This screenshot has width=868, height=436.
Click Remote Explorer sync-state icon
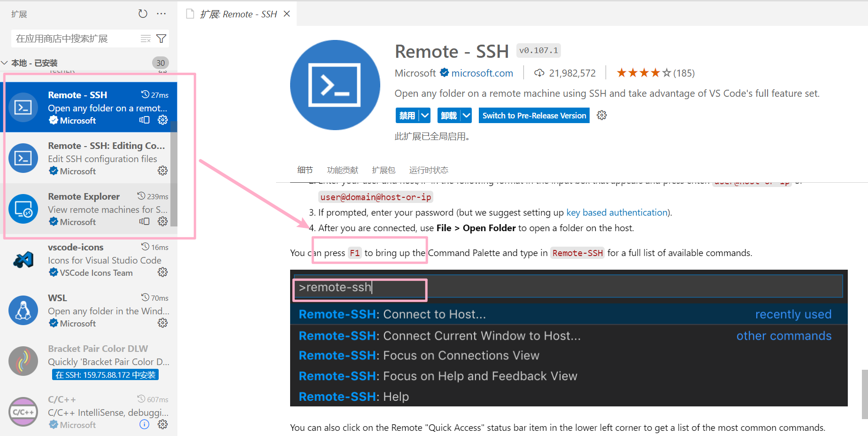click(x=145, y=221)
